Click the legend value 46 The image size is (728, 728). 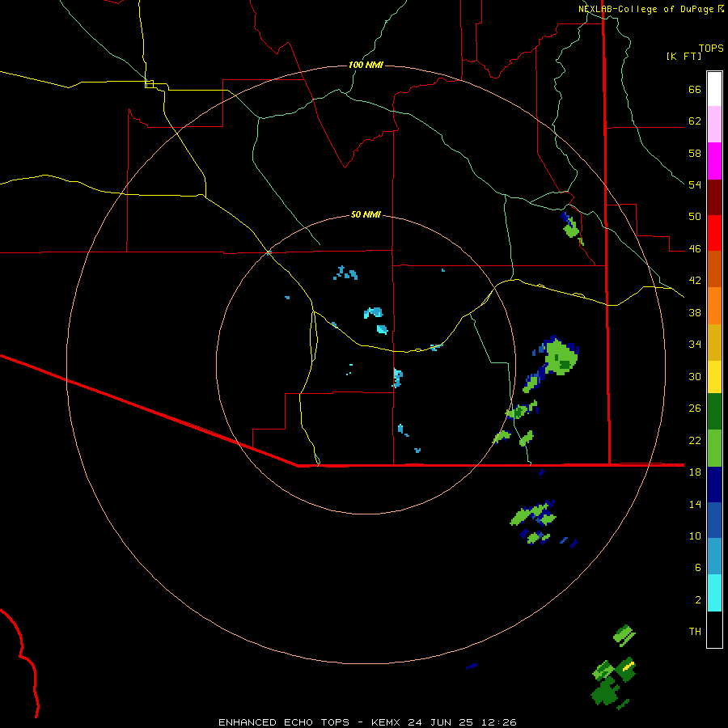(x=695, y=249)
